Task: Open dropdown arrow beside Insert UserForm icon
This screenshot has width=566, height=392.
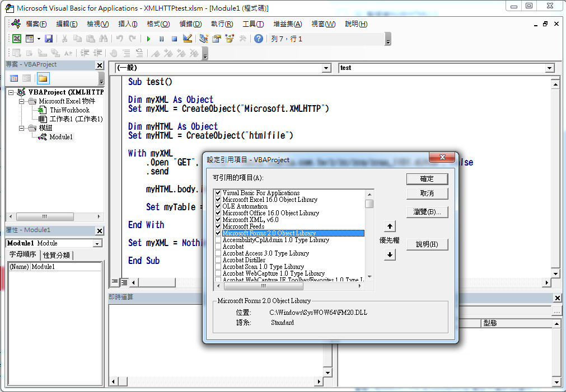Action: coord(39,39)
